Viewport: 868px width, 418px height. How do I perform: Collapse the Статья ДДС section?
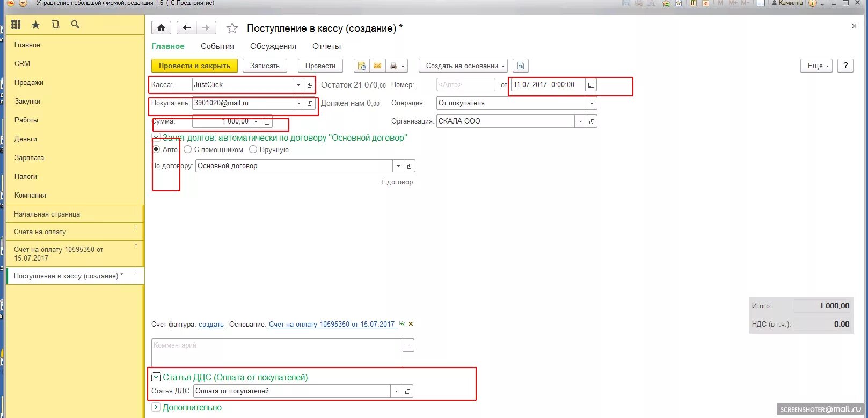tap(156, 377)
